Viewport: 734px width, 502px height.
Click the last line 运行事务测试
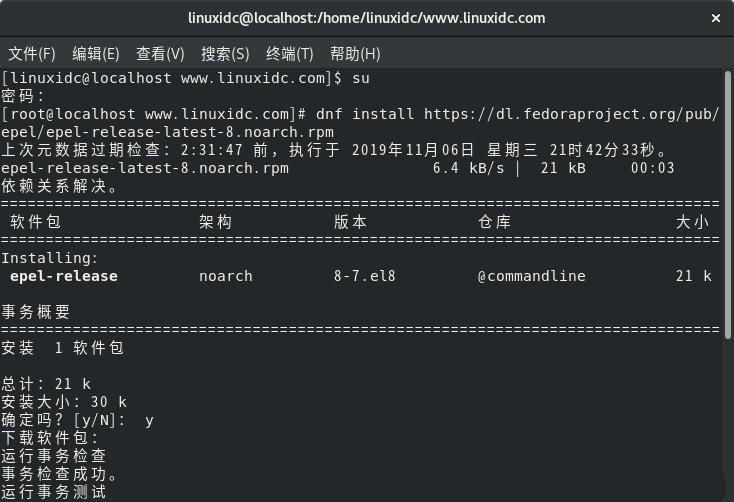point(54,492)
